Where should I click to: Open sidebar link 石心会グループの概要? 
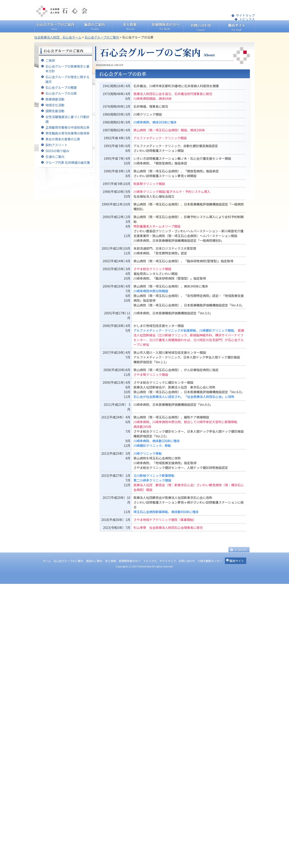(x=61, y=88)
